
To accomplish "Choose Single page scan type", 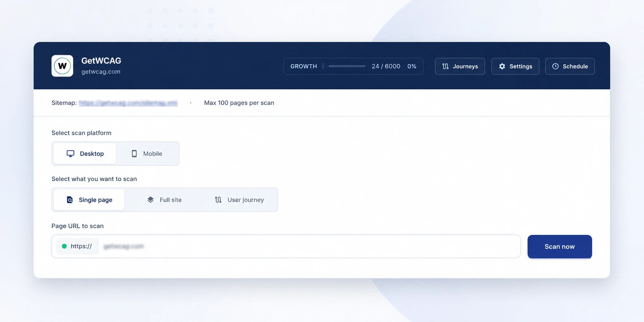I will (x=89, y=200).
